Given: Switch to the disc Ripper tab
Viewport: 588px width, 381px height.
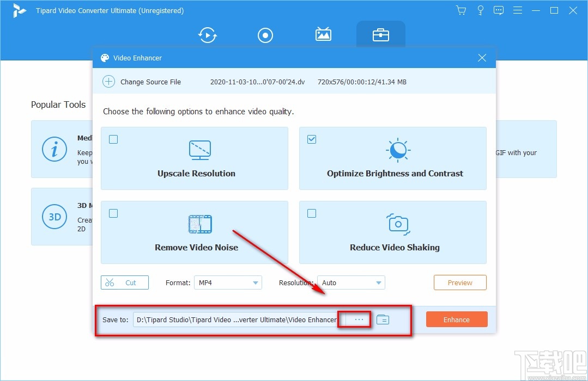Looking at the screenshot, I should (265, 35).
